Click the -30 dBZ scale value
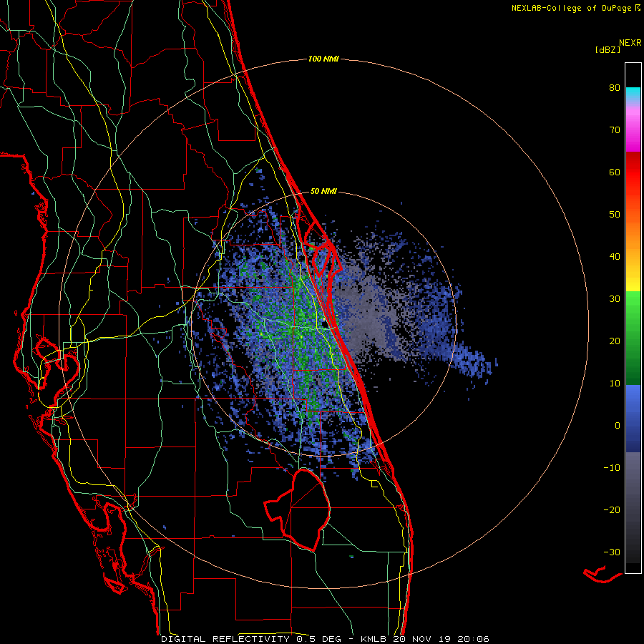Viewport: 644px width, 644px height. point(612,552)
